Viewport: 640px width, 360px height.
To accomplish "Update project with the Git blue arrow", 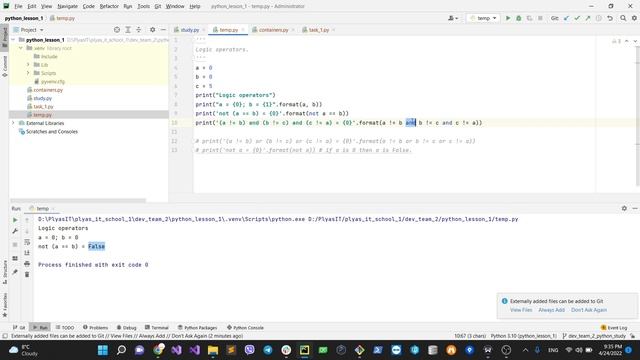I will (x=567, y=18).
